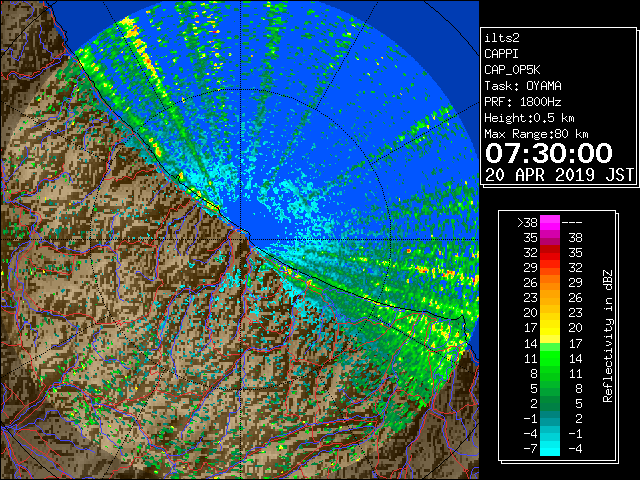Click the '>38' legend label

(x=527, y=223)
